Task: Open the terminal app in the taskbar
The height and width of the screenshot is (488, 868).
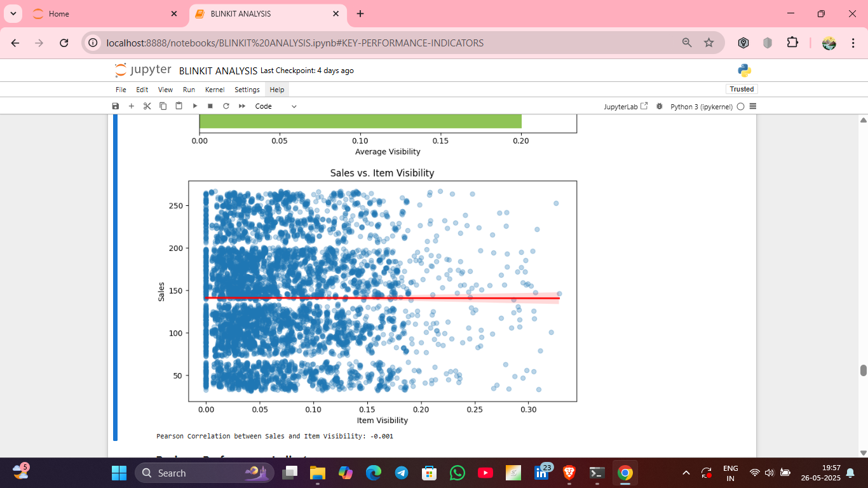Action: [597, 473]
